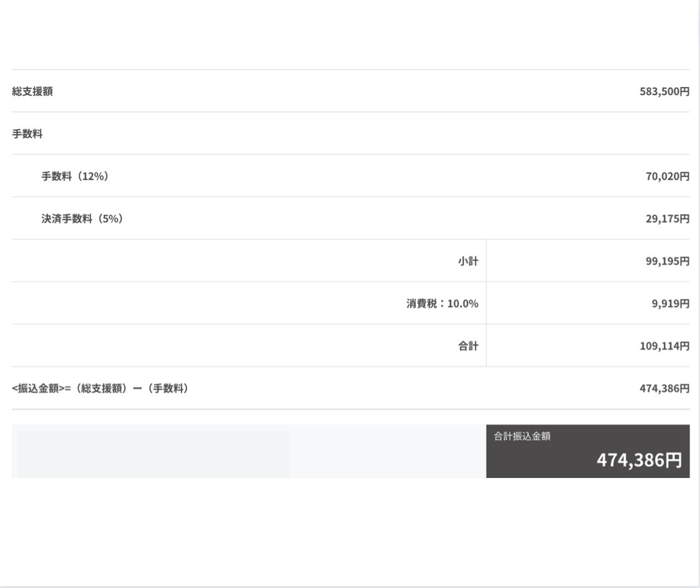Select the small 474,386円 amount in formula row
The height and width of the screenshot is (588, 700).
tap(664, 389)
